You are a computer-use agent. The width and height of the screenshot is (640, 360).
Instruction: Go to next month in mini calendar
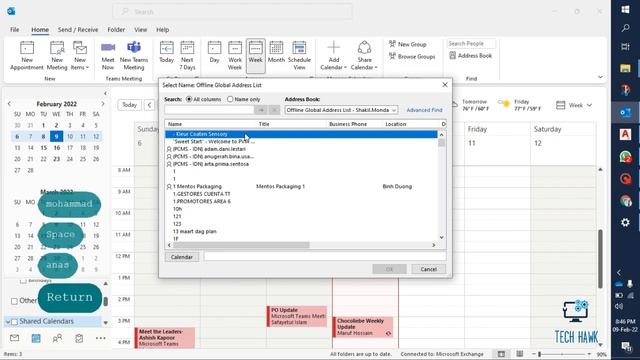pyautogui.click(x=102, y=104)
